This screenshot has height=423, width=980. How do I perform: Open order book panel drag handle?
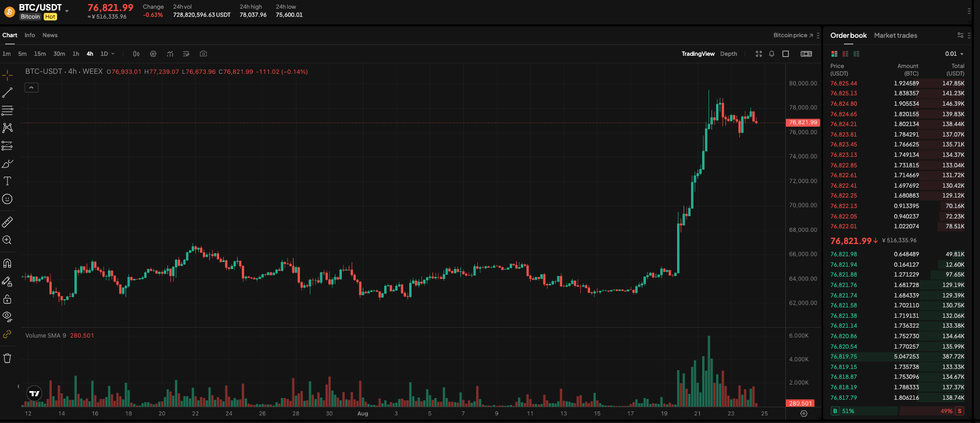[x=969, y=35]
